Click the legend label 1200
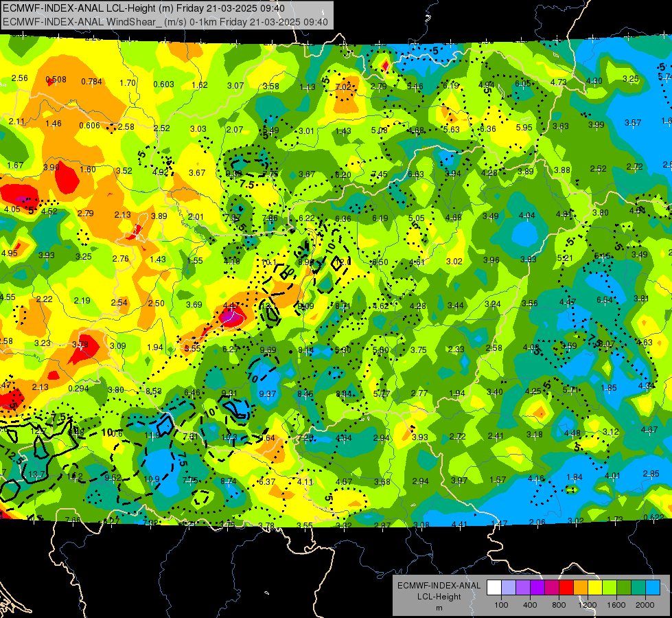This screenshot has height=618, width=672. (587, 605)
